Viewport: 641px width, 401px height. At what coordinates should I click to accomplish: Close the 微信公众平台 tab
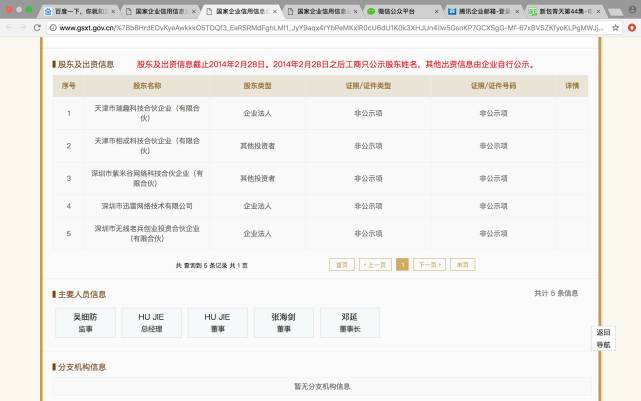(x=436, y=11)
